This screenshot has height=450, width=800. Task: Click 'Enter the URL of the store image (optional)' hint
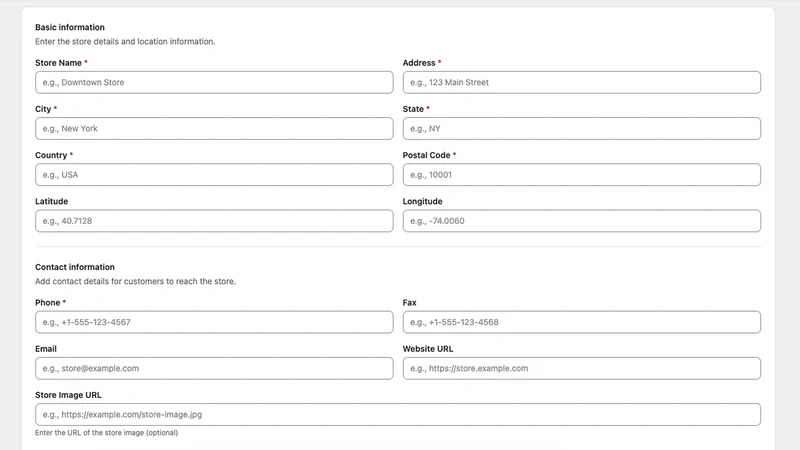[107, 433]
